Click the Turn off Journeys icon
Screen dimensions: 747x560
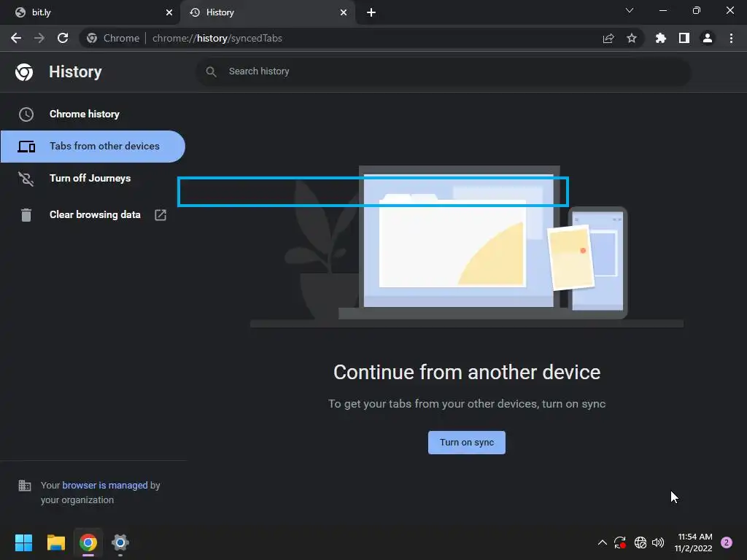pos(26,179)
